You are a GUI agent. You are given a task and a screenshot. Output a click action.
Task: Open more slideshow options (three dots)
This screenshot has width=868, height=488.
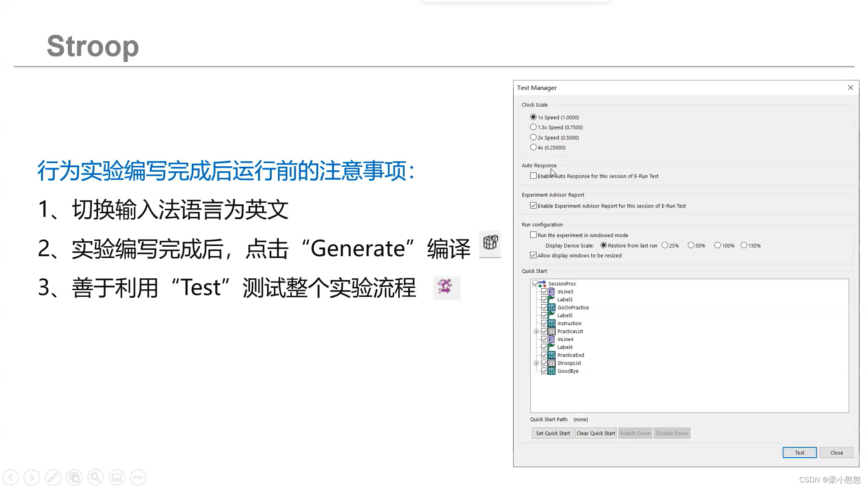pyautogui.click(x=138, y=477)
